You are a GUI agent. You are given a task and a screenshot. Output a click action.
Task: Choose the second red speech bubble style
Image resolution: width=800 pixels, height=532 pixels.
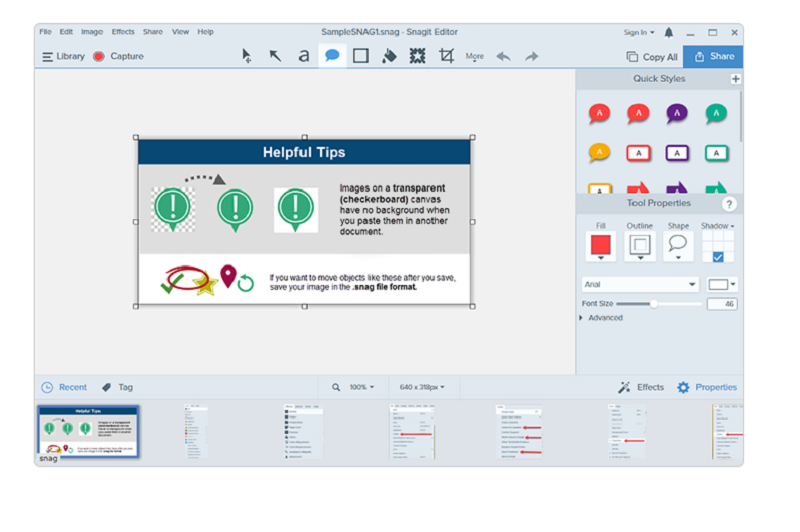click(638, 114)
